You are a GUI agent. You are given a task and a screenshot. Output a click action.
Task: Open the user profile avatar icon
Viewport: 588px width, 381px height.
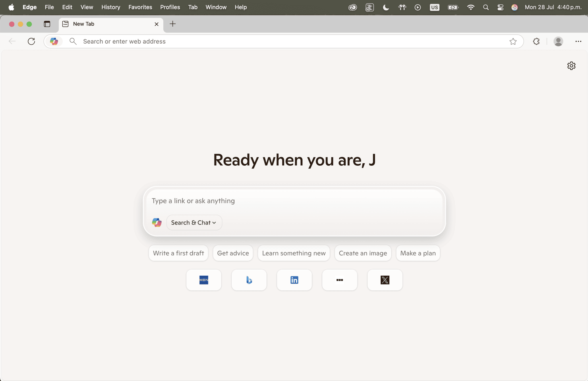pyautogui.click(x=558, y=41)
